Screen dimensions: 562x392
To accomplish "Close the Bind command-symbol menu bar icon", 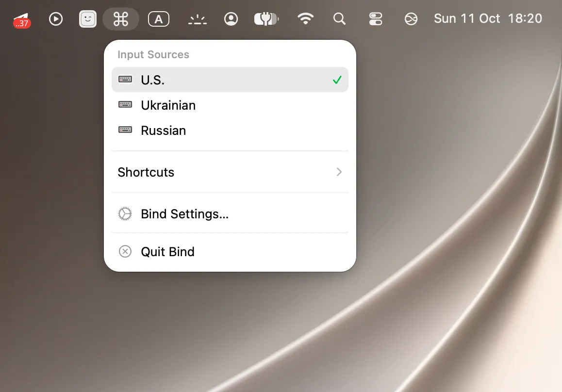I will 121,19.
